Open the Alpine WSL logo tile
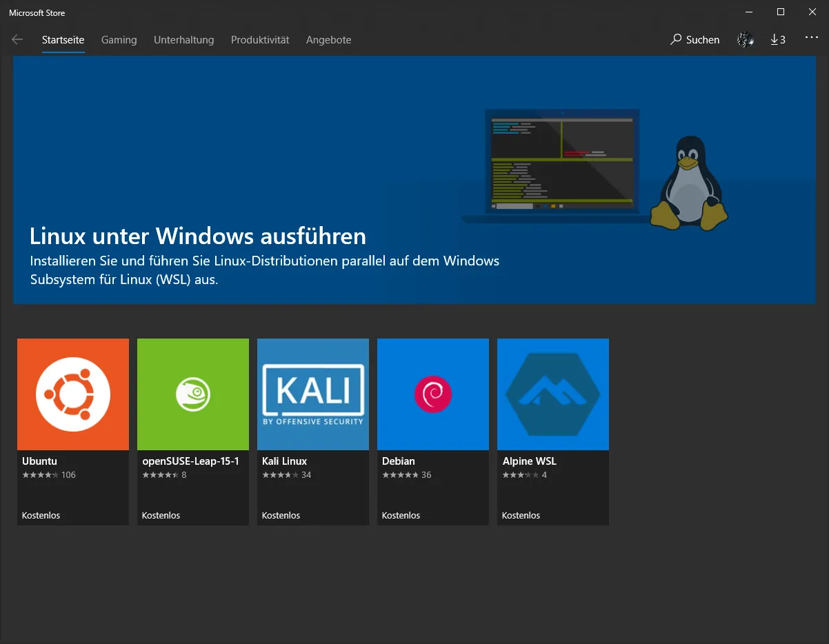Image resolution: width=829 pixels, height=644 pixels. coord(553,394)
